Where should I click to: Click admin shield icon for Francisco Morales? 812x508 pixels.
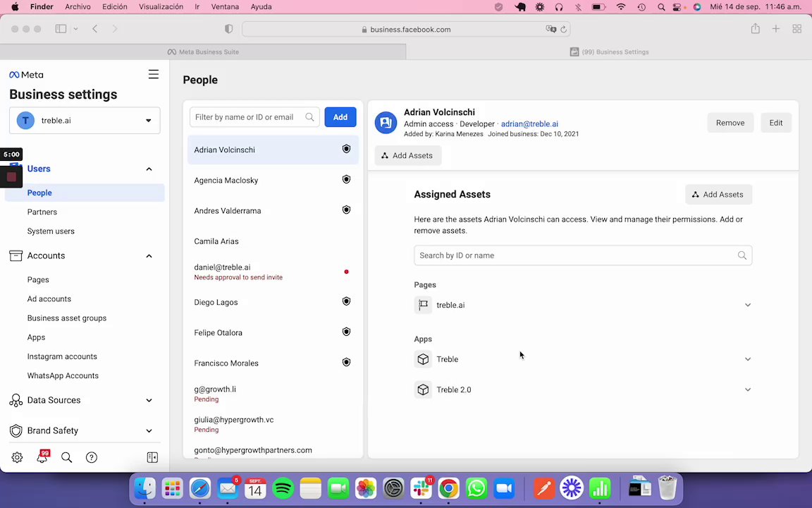point(347,363)
